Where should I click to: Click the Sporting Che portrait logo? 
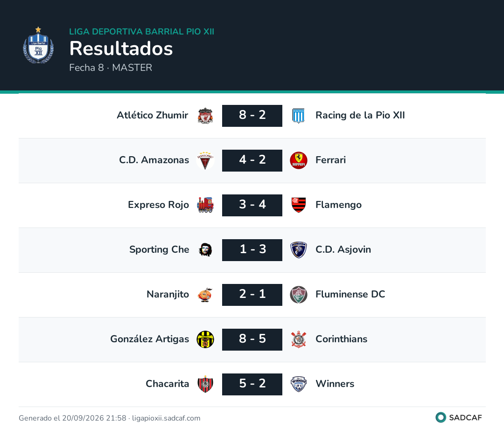click(205, 250)
